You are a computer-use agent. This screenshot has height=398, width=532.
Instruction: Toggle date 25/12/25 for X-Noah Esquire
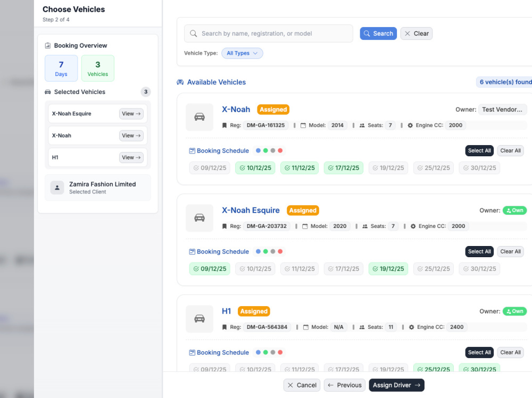click(x=434, y=269)
